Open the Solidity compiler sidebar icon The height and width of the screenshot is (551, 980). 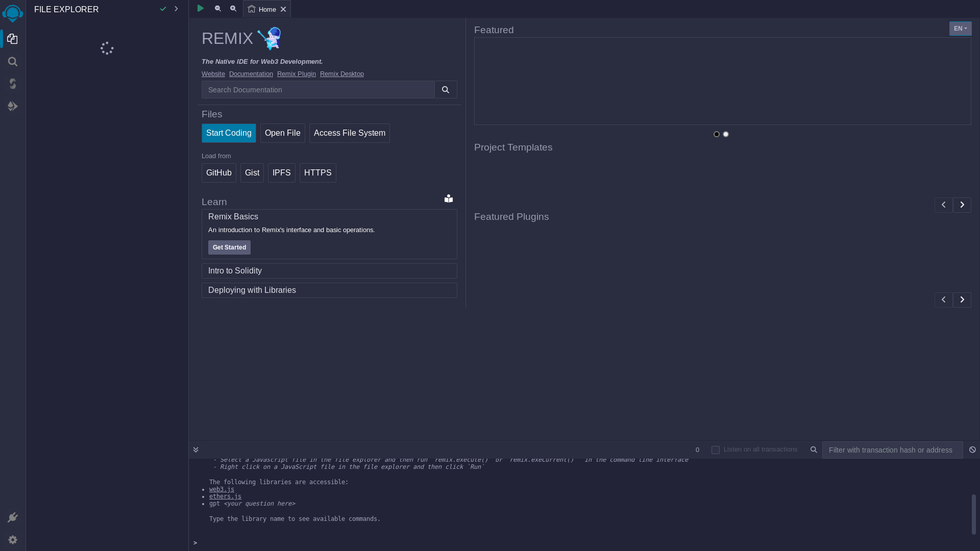click(13, 84)
